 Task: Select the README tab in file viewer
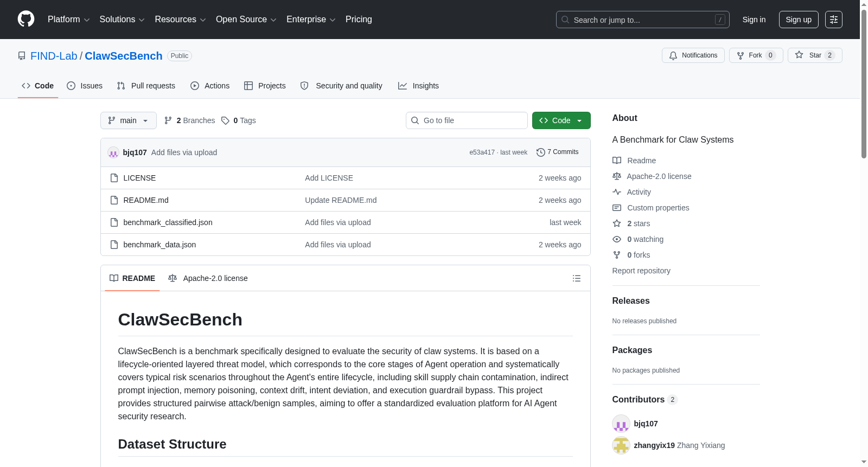click(132, 278)
